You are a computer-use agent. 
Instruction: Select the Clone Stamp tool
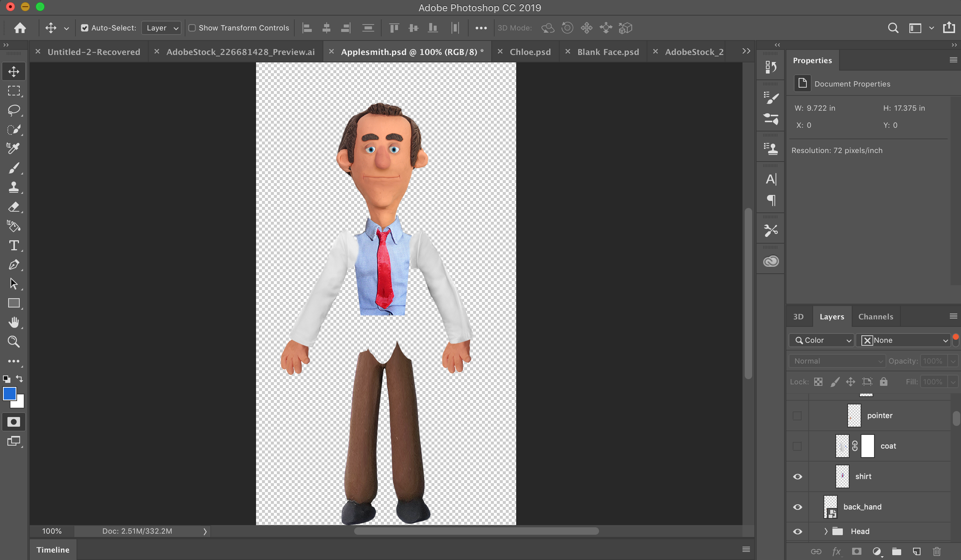click(14, 187)
